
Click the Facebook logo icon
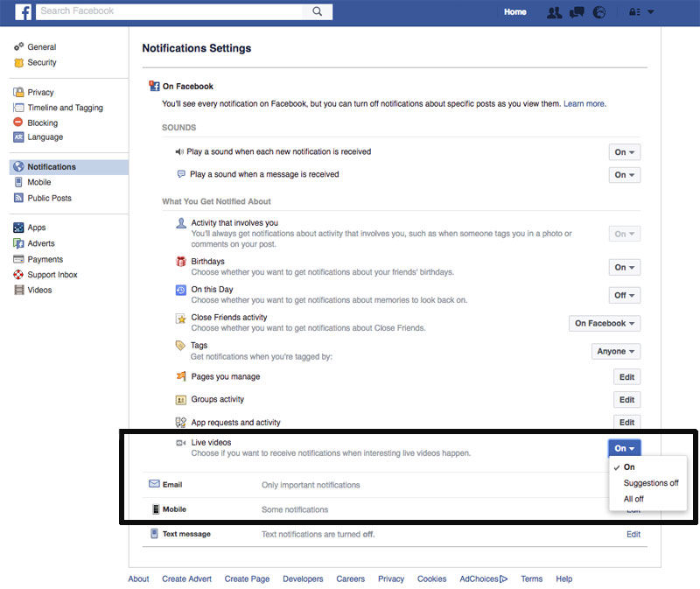(24, 11)
